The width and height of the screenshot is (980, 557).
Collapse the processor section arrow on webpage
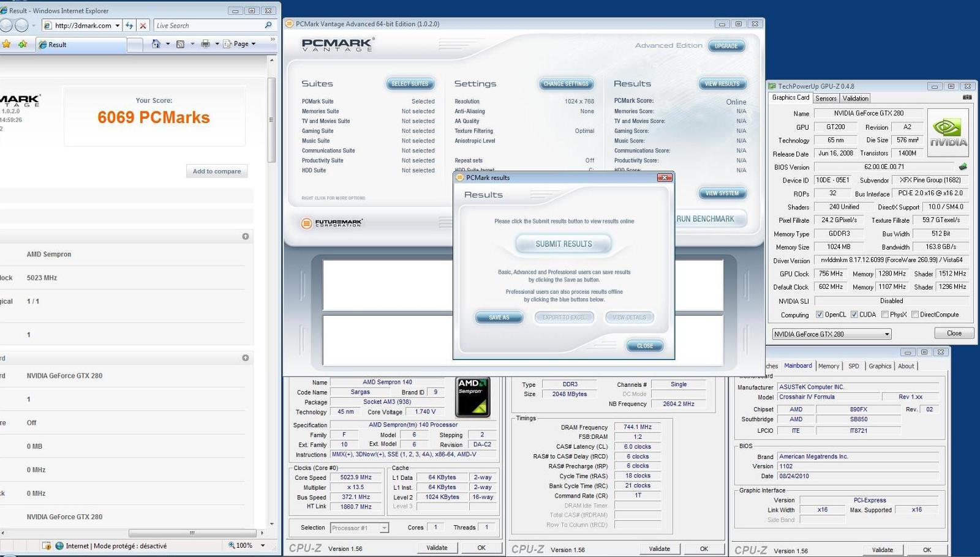coord(246,236)
